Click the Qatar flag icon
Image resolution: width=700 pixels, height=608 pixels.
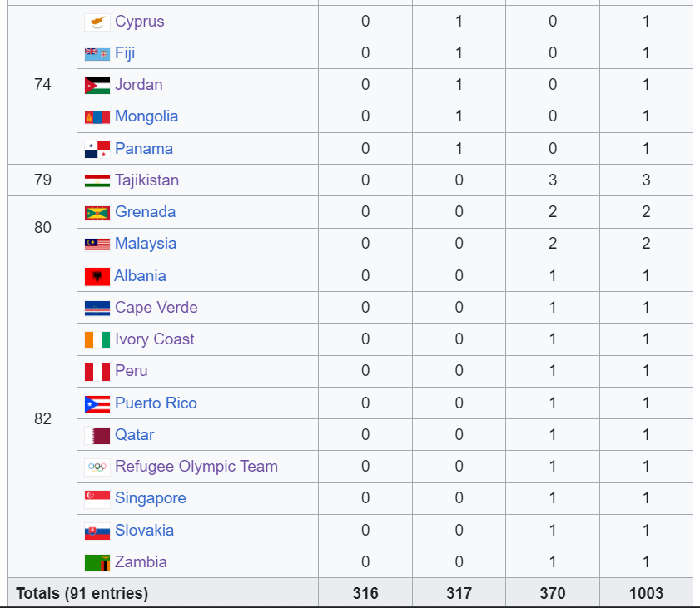point(97,435)
